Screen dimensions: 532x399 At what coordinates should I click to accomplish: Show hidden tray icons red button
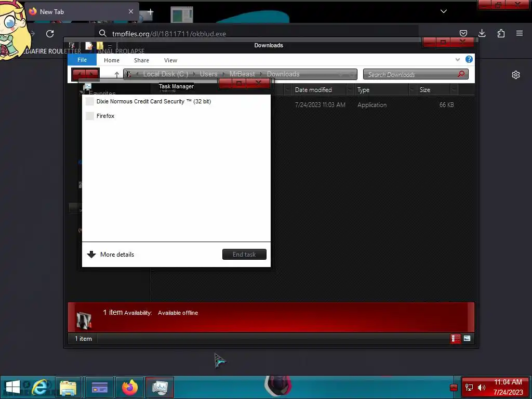[x=454, y=388]
